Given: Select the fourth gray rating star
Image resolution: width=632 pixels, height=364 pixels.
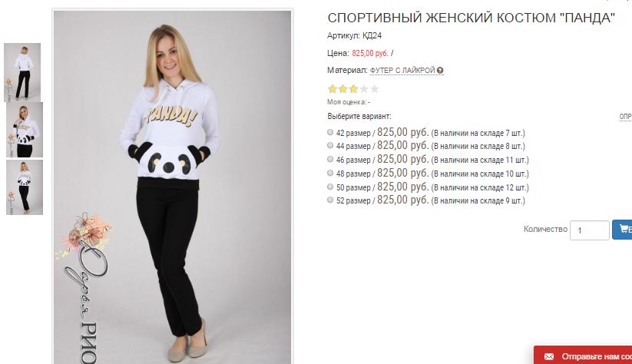Looking at the screenshot, I should pyautogui.click(x=364, y=88).
